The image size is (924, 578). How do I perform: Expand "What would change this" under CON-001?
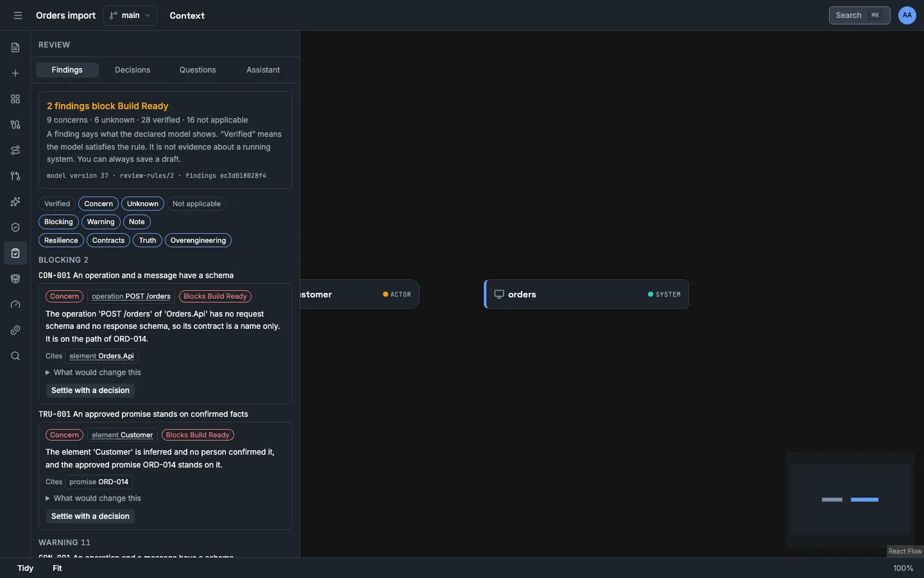[x=93, y=372]
